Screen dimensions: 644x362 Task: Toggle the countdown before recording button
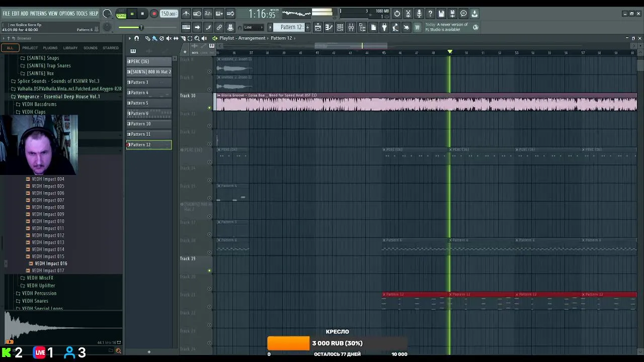tap(208, 14)
